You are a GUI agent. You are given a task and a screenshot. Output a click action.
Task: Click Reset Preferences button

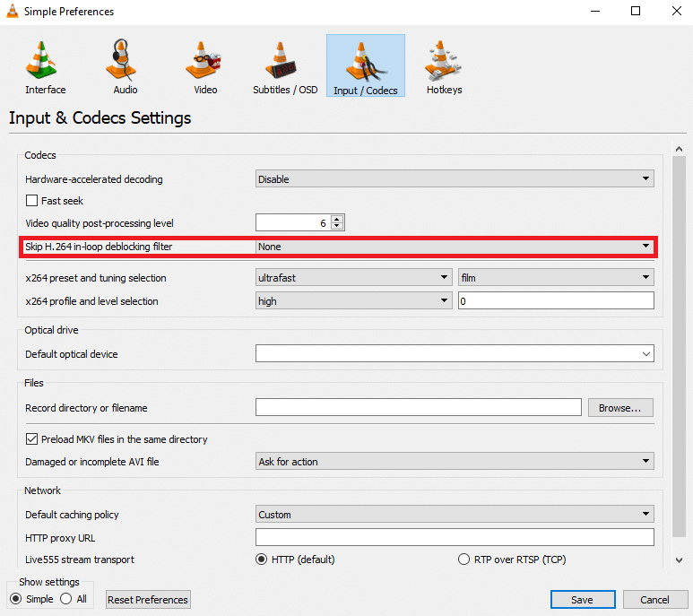coord(148,600)
